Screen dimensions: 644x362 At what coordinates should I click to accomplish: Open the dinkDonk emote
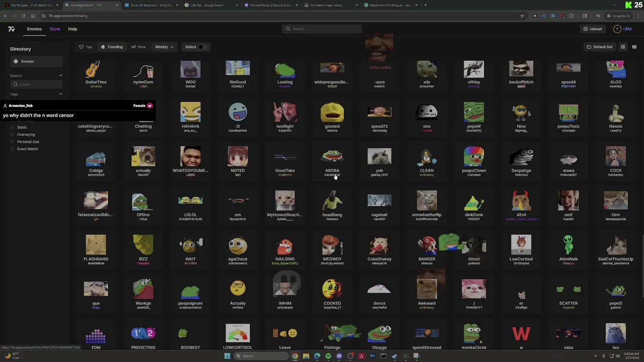coord(474,205)
